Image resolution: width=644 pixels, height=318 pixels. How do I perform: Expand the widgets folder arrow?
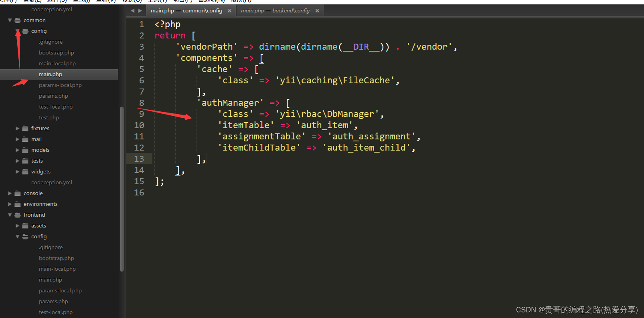17,172
